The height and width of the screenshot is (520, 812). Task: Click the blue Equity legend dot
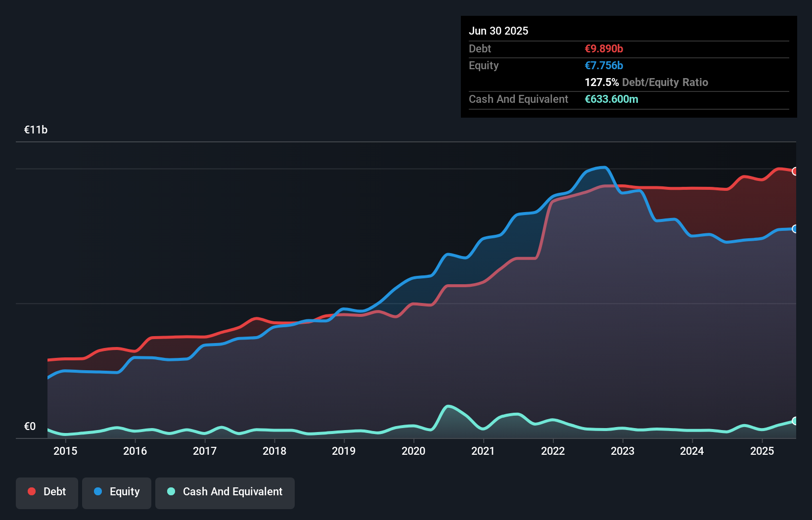click(98, 491)
